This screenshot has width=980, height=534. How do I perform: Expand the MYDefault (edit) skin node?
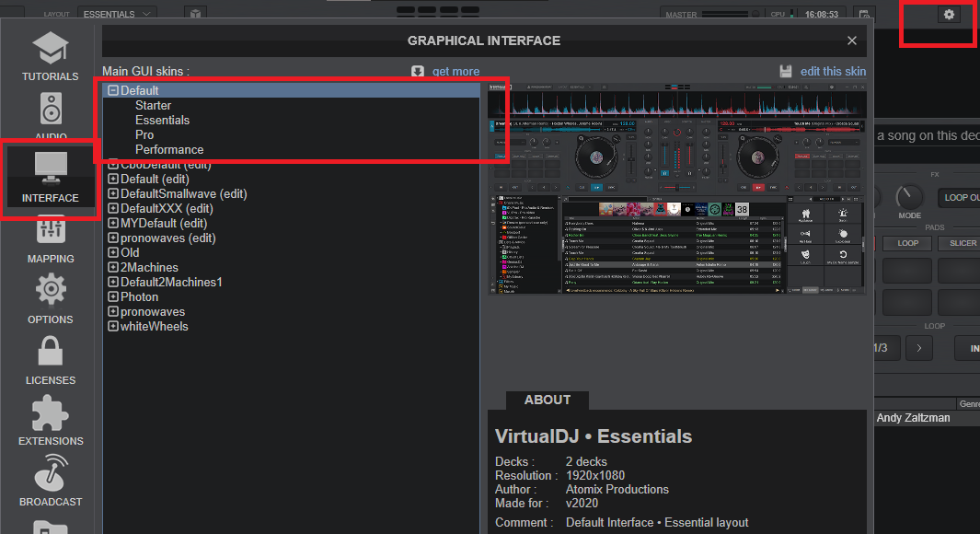(x=113, y=223)
